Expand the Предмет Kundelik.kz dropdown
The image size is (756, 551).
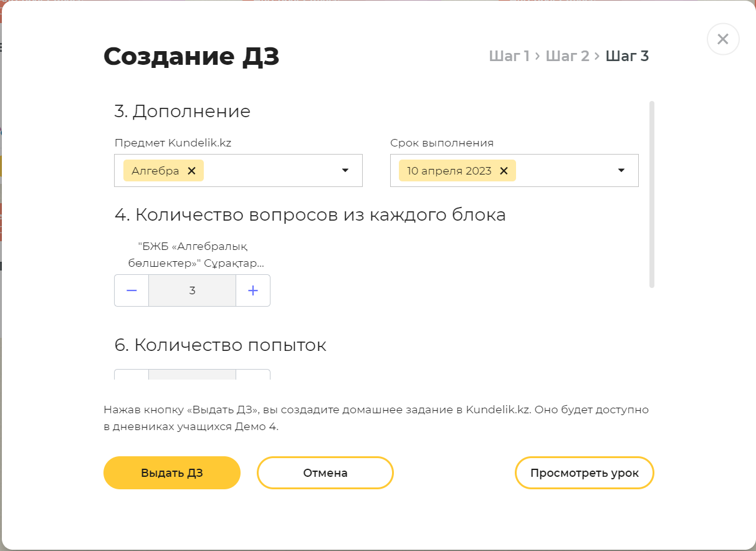pos(345,171)
